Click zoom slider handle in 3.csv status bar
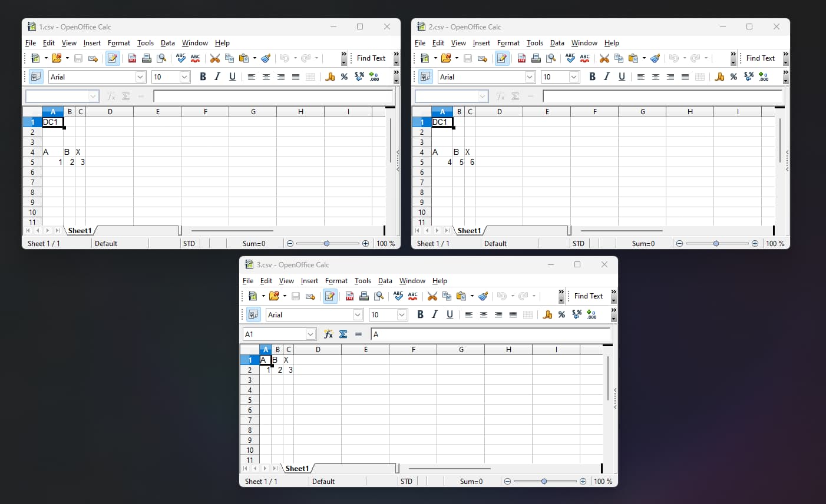 click(x=544, y=481)
